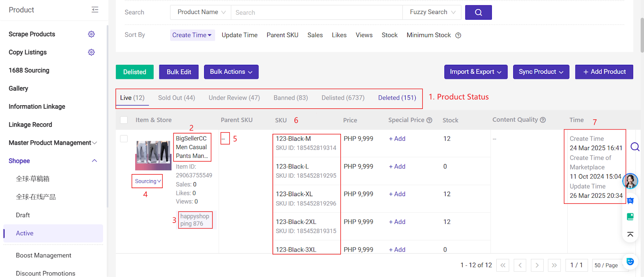Switch to the Delisted (6737) tab

343,98
